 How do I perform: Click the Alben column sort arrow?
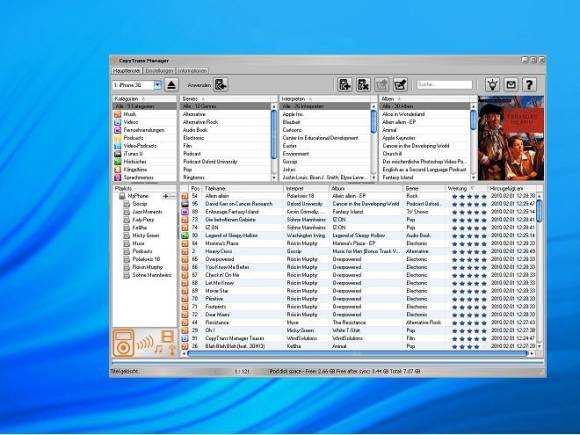click(x=399, y=99)
